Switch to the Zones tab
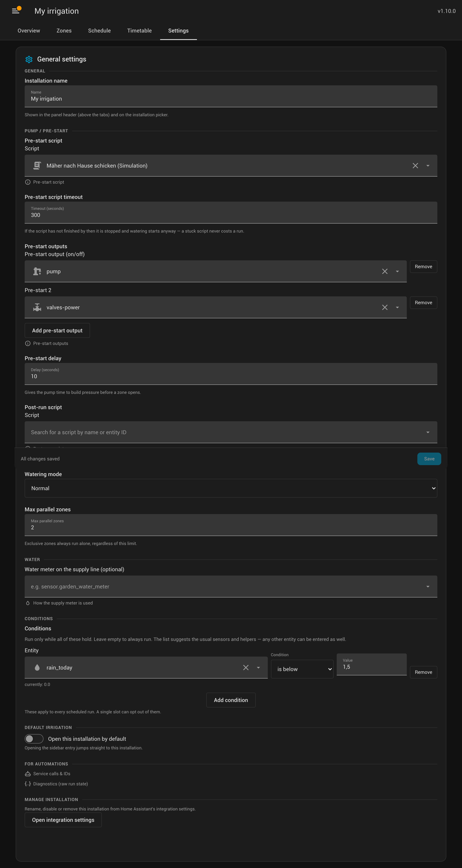 click(64, 31)
